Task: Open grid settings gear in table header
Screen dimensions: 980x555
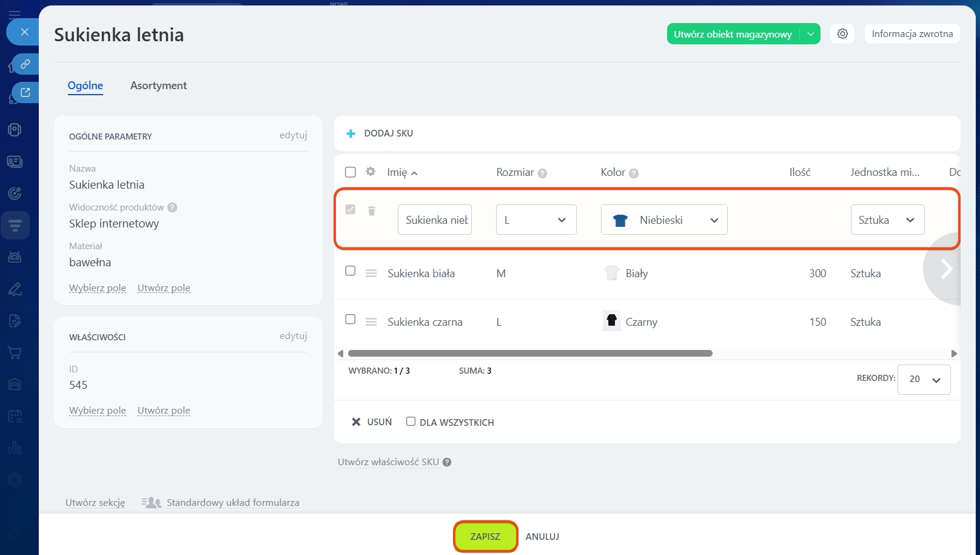Action: [371, 172]
